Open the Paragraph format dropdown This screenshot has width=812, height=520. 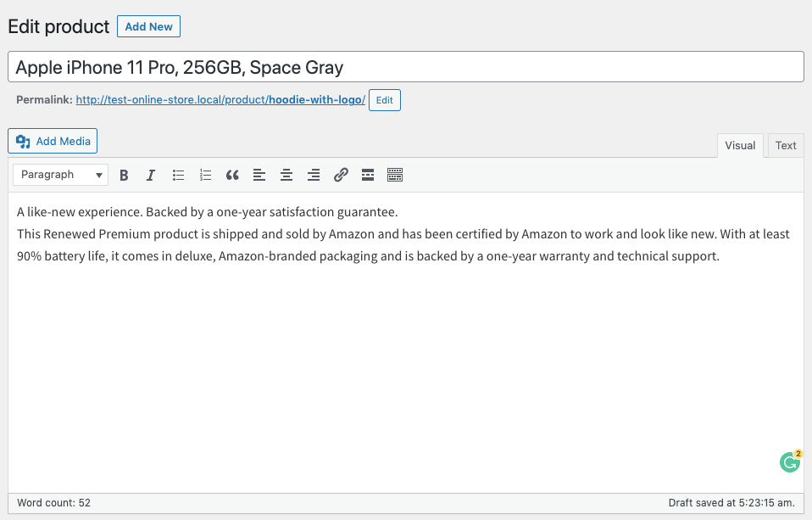[60, 175]
